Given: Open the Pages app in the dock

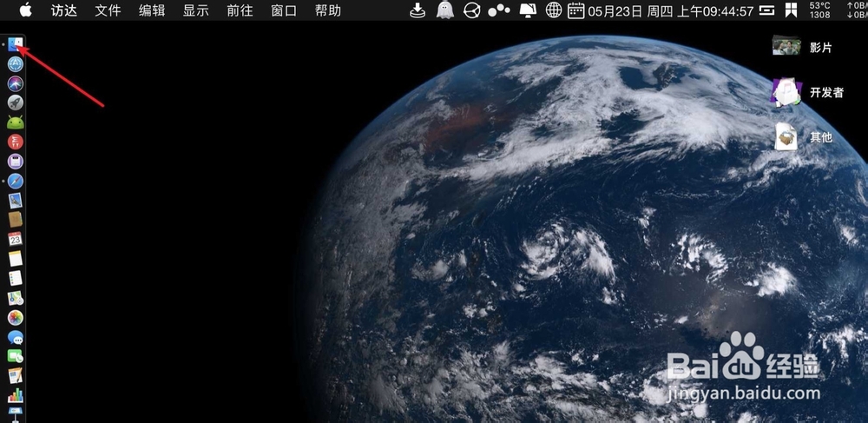Looking at the screenshot, I should point(16,376).
